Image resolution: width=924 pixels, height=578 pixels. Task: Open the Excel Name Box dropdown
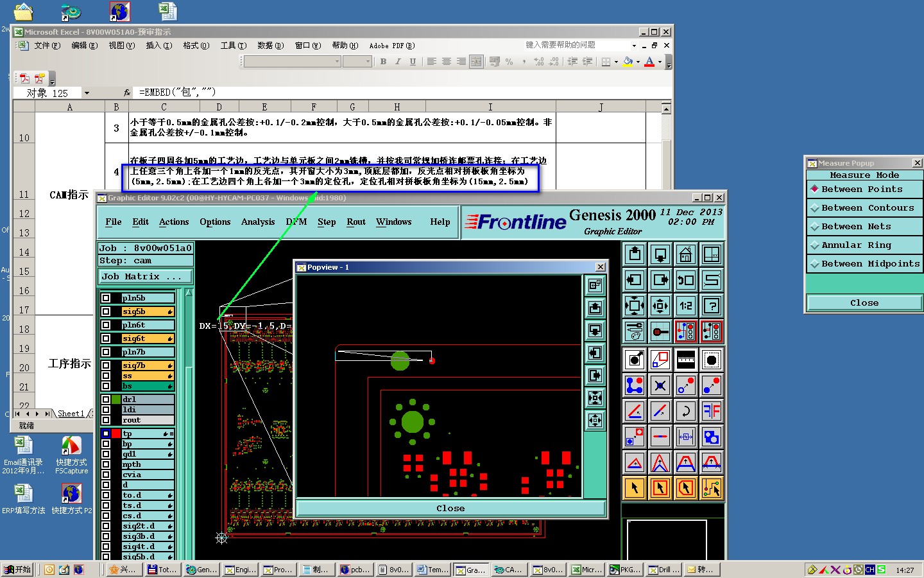[87, 93]
